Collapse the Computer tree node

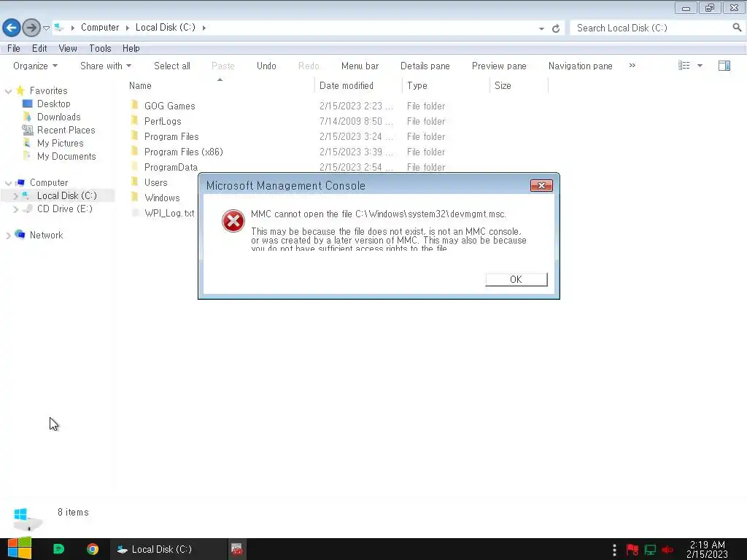[x=9, y=183]
